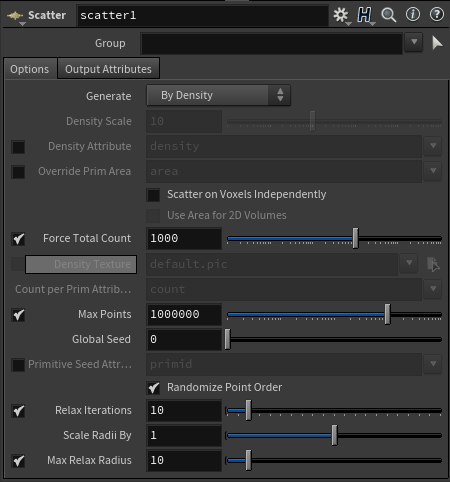The width and height of the screenshot is (450, 482).
Task: Toggle Use Area for 2D Volumes checkbox
Action: coord(153,216)
